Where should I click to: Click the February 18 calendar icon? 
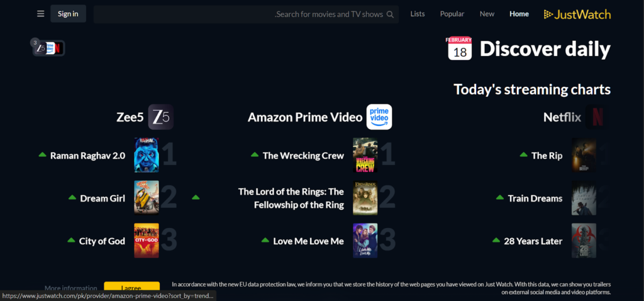(460, 48)
